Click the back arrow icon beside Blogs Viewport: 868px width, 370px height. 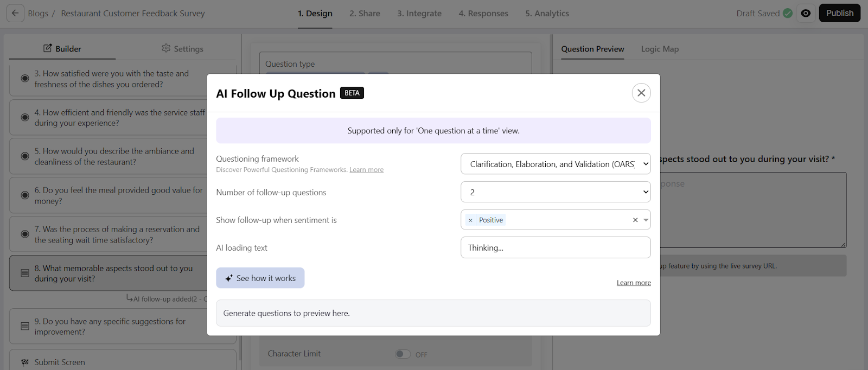pos(15,14)
